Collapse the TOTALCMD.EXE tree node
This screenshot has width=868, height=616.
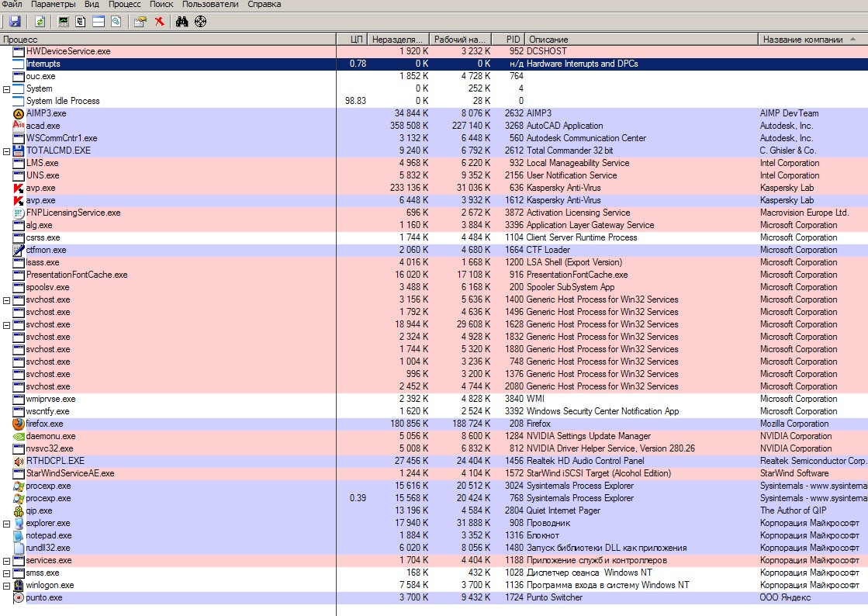(x=7, y=151)
